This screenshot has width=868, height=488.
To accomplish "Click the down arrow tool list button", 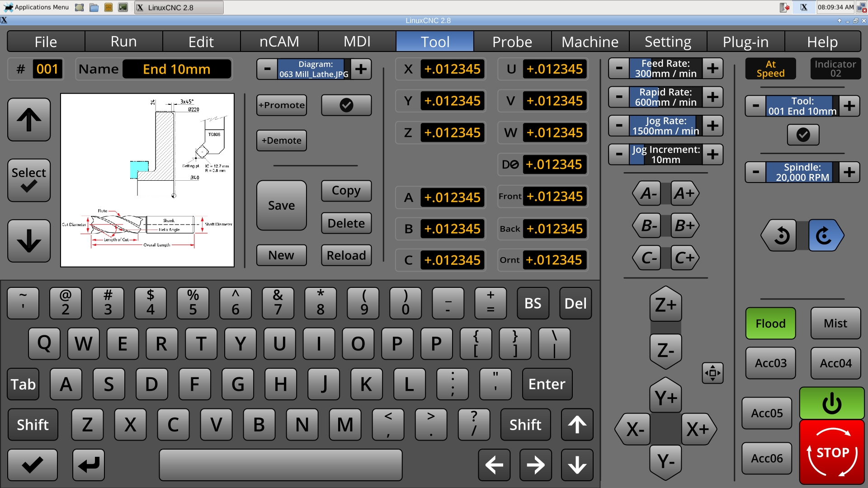I will coord(29,241).
